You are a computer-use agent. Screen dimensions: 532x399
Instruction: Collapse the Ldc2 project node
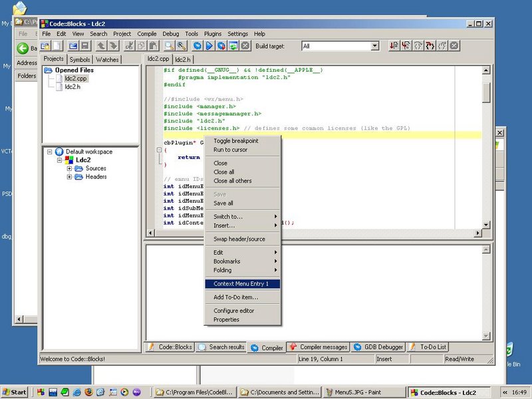click(59, 160)
